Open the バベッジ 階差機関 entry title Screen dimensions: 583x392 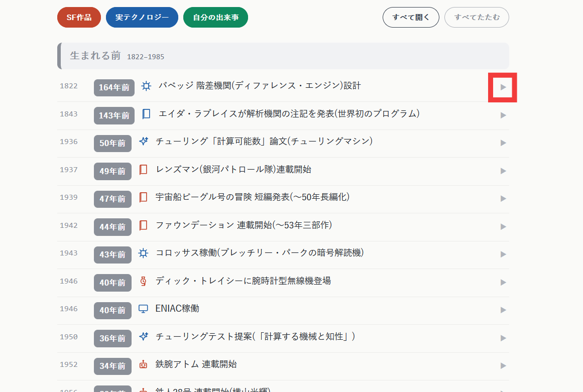pos(260,86)
